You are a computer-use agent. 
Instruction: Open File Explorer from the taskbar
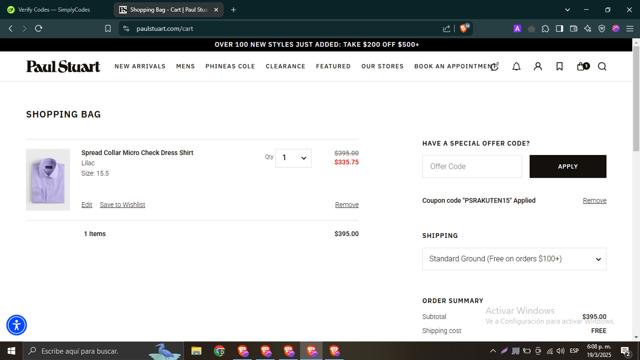tap(196, 351)
